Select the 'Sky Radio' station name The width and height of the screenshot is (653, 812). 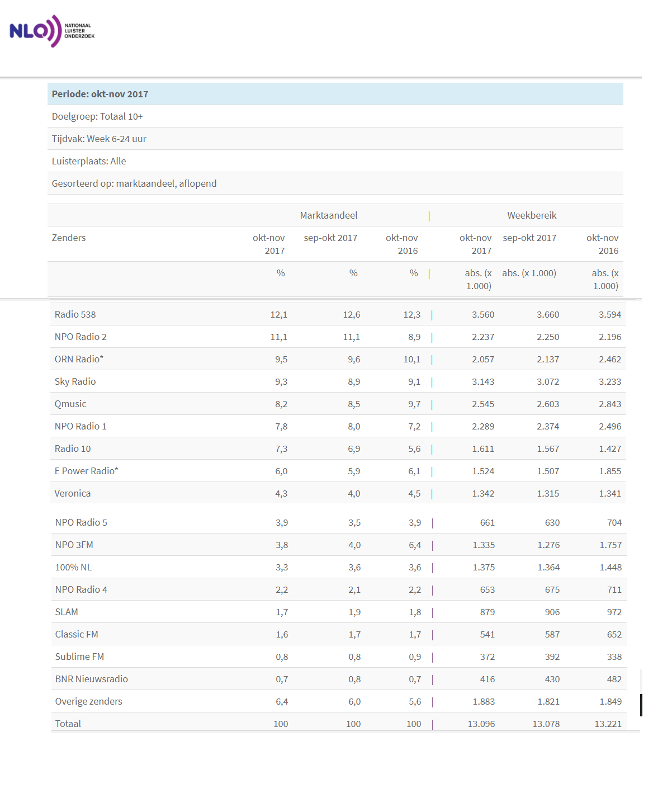[75, 381]
